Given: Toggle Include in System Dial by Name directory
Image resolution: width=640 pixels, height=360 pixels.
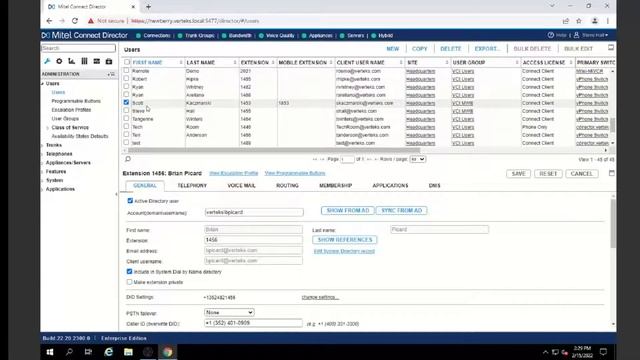Looking at the screenshot, I should 129,271.
